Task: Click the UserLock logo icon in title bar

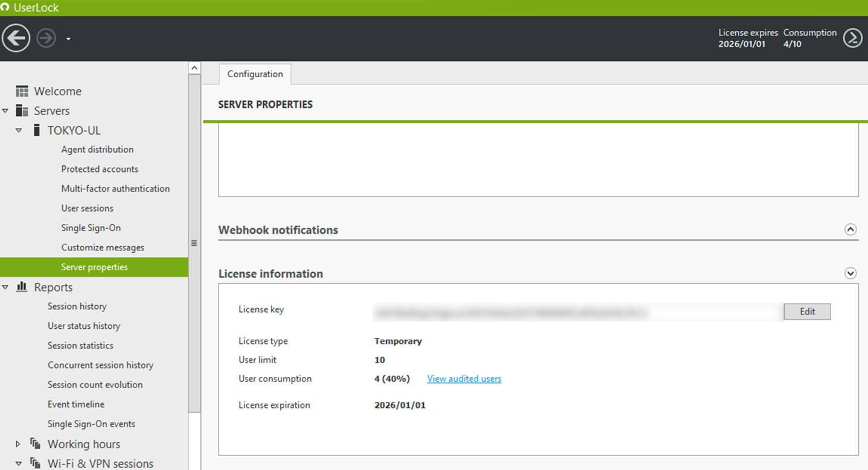Action: tap(5, 8)
